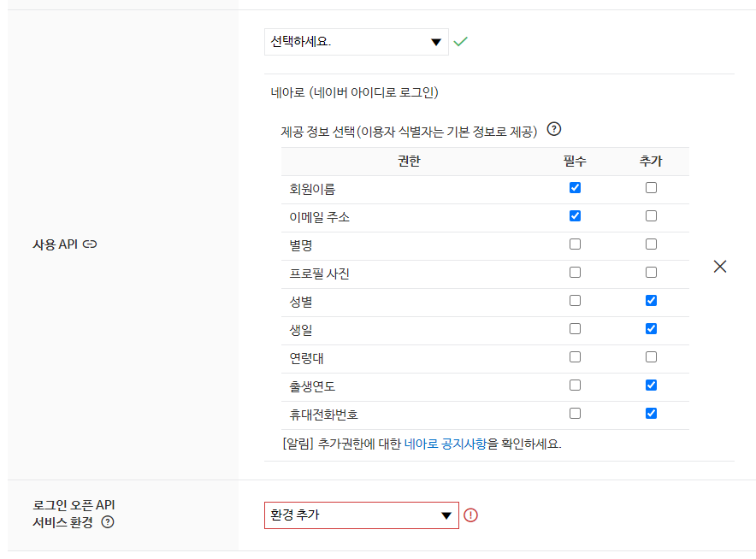Click the 이메일 주소 permission label
The width and height of the screenshot is (756, 559).
[x=319, y=217]
